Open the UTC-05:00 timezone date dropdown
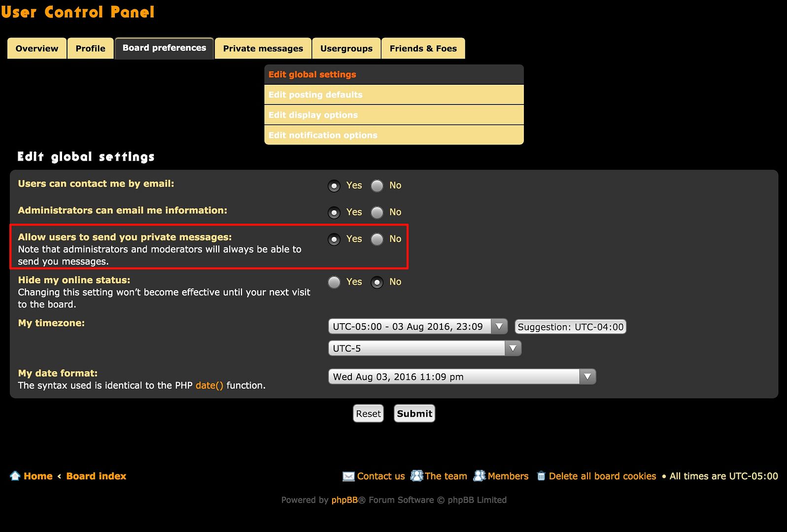Image resolution: width=787 pixels, height=532 pixels. [x=417, y=327]
